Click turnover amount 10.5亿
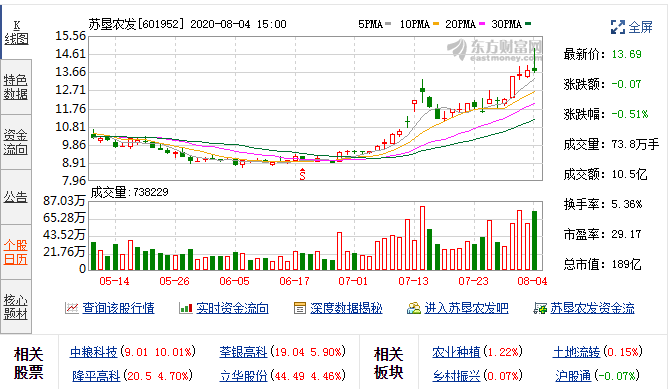Viewport: 668px width, 389px height. [x=629, y=174]
